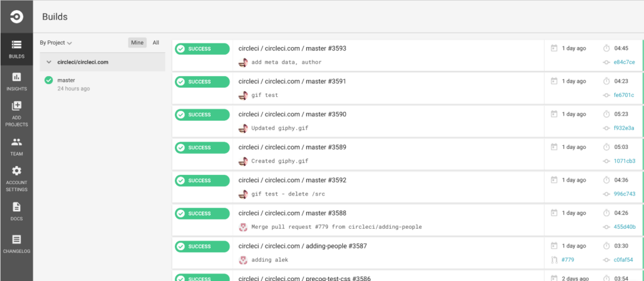Image resolution: width=644 pixels, height=281 pixels.
Task: Open build master #3591
Action: (292, 81)
